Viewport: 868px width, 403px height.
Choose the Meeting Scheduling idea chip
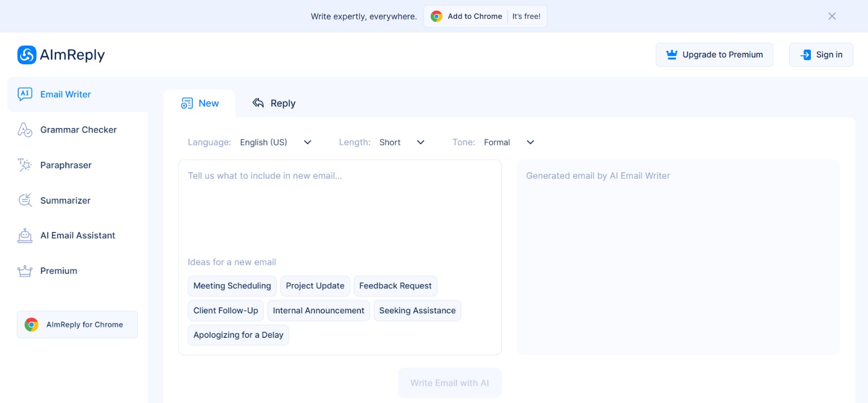coord(232,286)
